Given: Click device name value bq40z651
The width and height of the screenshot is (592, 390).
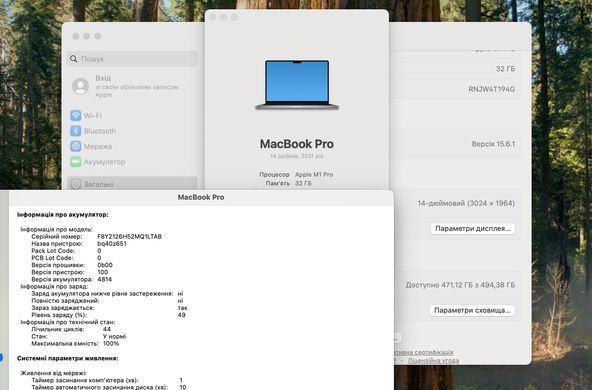Looking at the screenshot, I should 112,244.
